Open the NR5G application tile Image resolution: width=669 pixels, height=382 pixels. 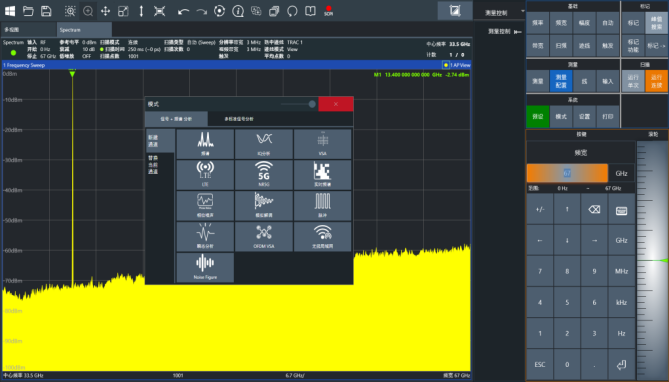coord(264,175)
